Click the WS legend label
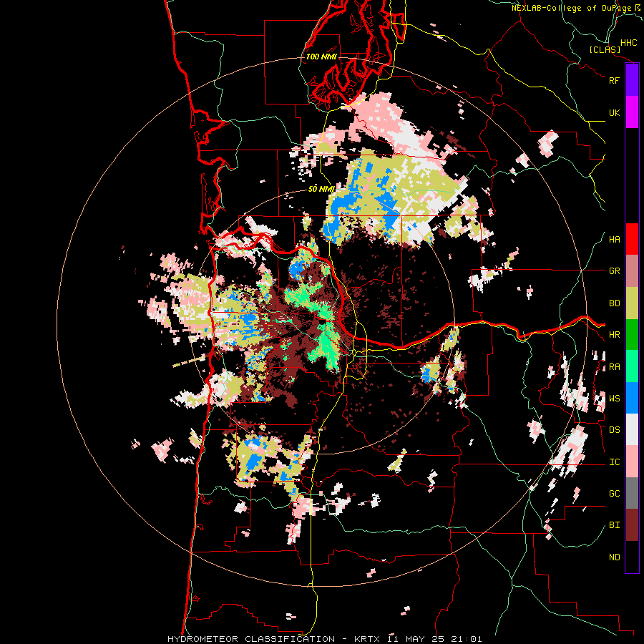 pyautogui.click(x=614, y=399)
